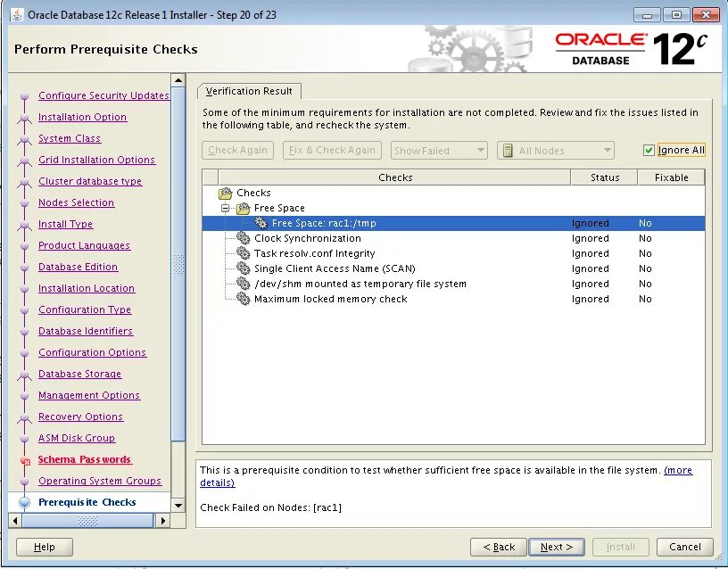Go to Grid Installation Options step

[x=96, y=160]
